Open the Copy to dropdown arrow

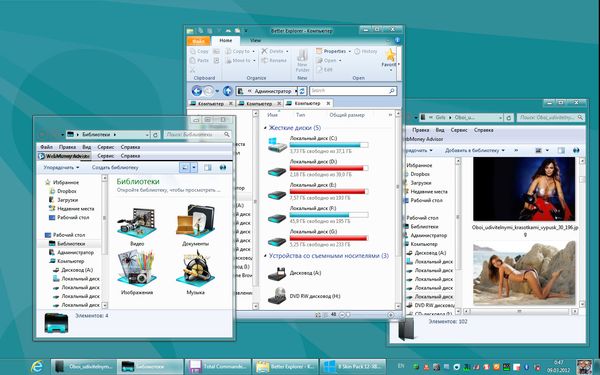click(253, 51)
